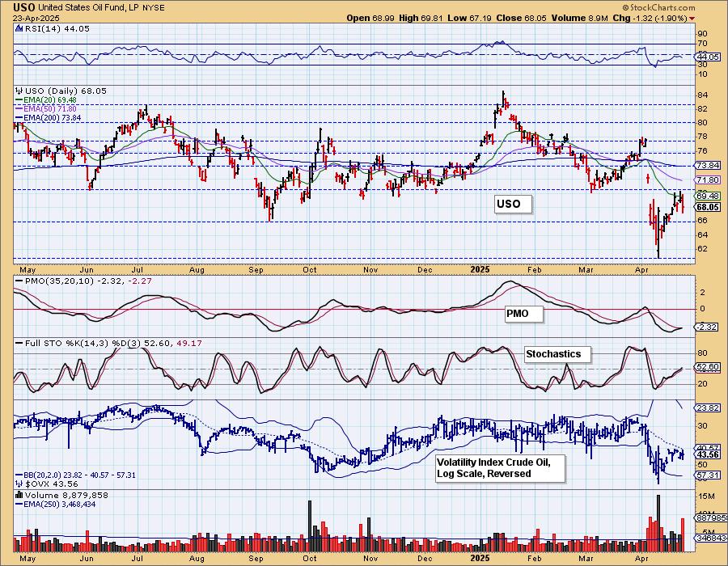The width and height of the screenshot is (728, 566).
Task: Click the 15M volume axis label
Action: coord(705,496)
